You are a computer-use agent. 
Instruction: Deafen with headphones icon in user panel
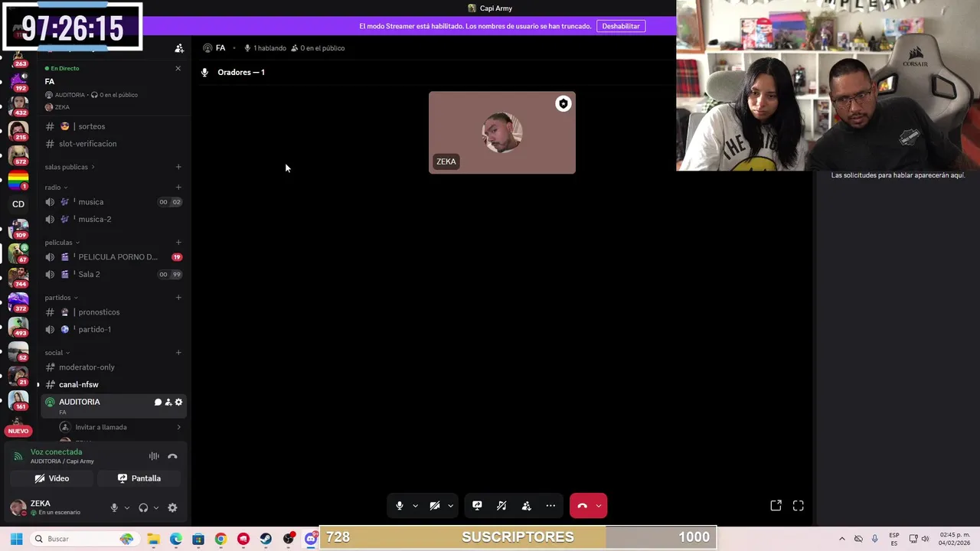(143, 507)
